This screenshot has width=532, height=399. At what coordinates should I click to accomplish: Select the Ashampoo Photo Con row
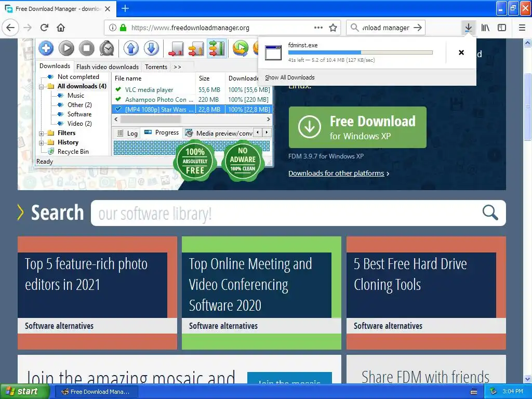click(192, 99)
